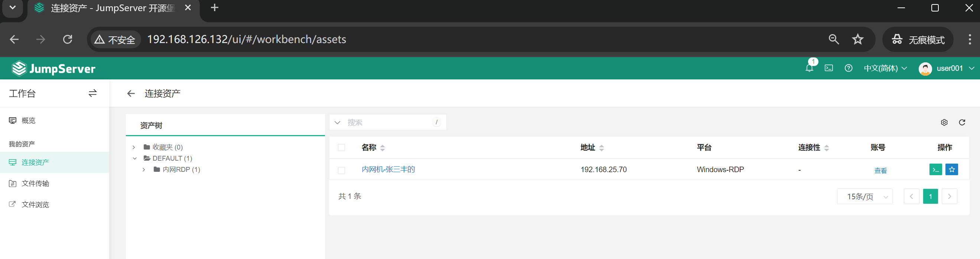The height and width of the screenshot is (259, 980).
Task: Click the help question mark icon
Action: click(849, 68)
